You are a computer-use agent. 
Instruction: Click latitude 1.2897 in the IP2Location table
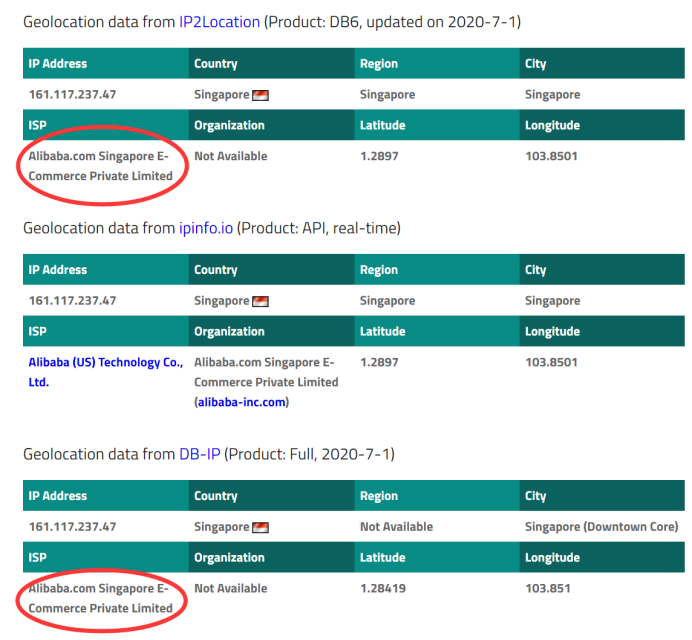click(x=379, y=156)
